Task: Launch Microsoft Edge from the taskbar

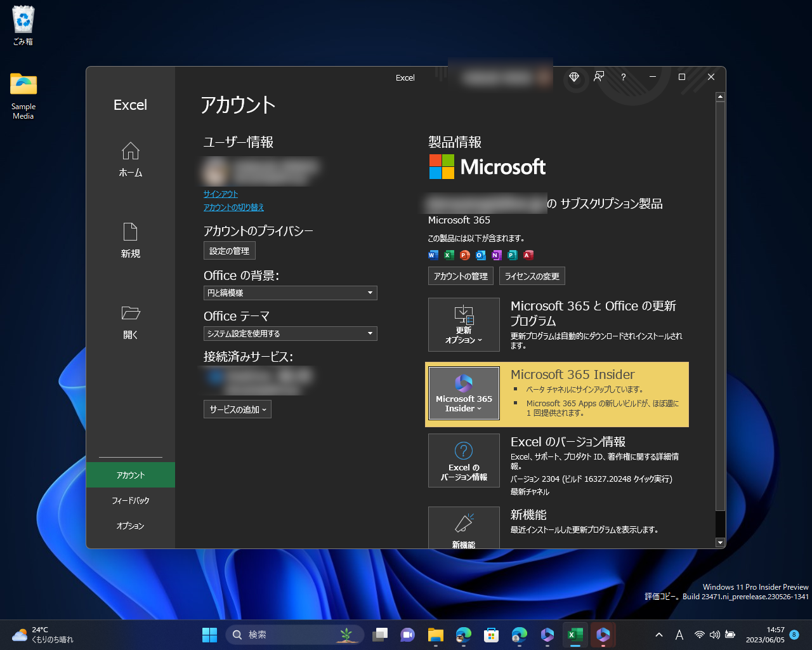Action: [463, 634]
